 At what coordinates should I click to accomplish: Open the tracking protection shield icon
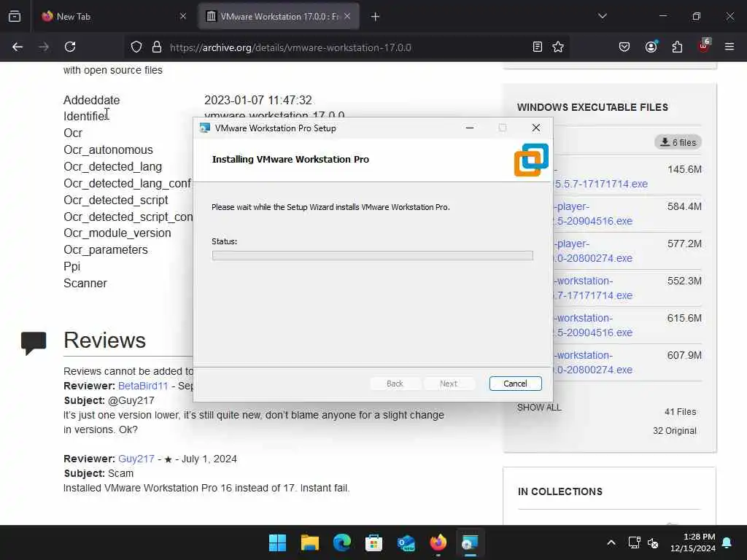pos(136,47)
